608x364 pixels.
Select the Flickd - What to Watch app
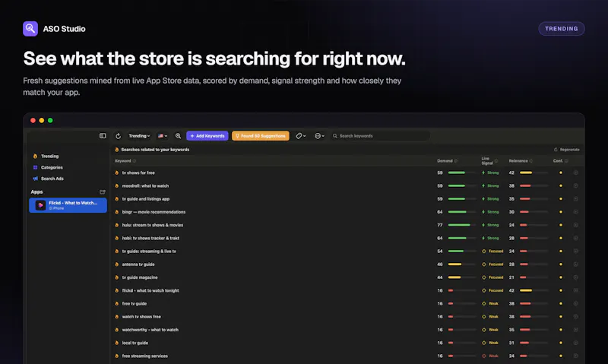click(x=68, y=205)
